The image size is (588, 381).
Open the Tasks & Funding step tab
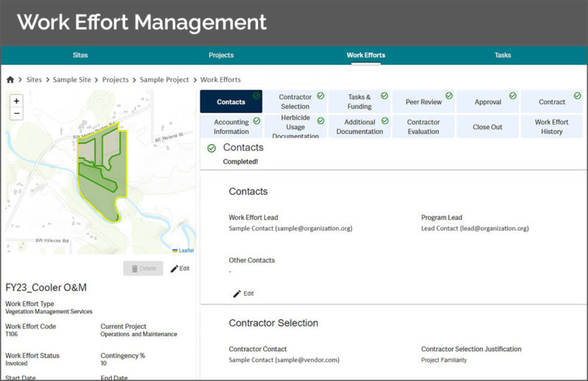(359, 101)
